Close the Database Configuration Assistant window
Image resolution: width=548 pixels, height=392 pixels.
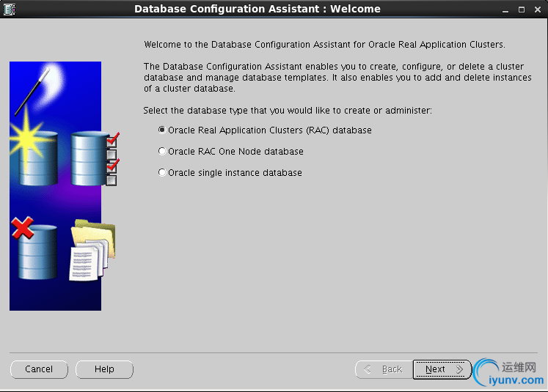click(538, 10)
